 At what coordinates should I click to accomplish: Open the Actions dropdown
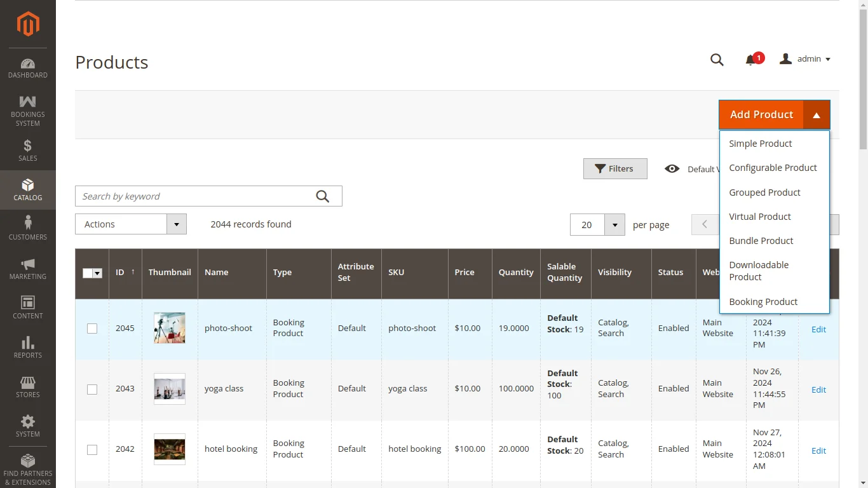click(x=130, y=224)
